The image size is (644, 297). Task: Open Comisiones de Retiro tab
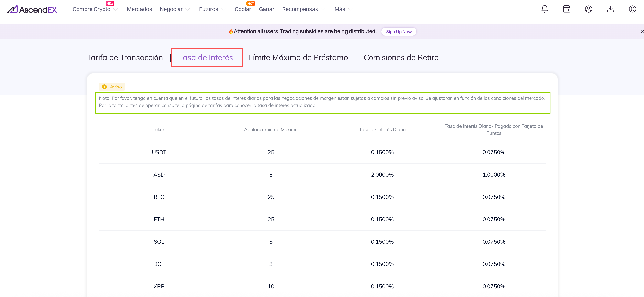[401, 57]
